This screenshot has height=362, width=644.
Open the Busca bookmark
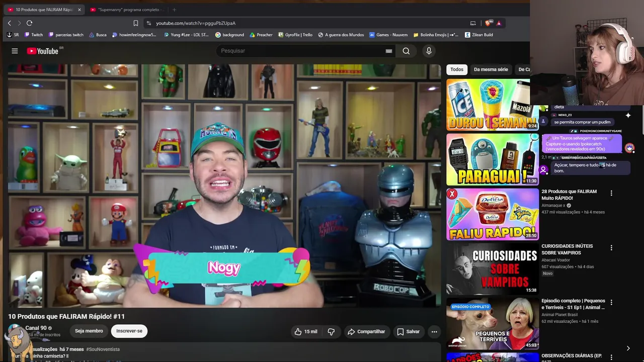(x=98, y=35)
